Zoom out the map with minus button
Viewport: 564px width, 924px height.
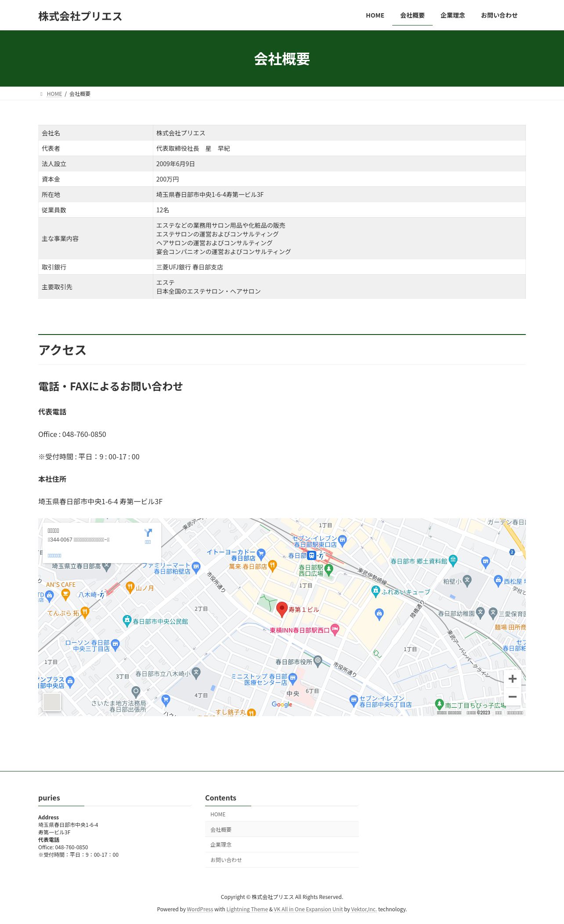(x=512, y=697)
